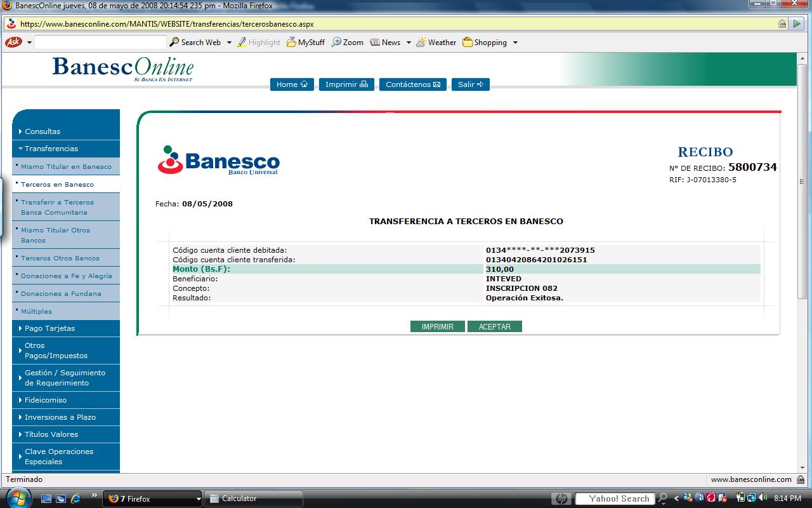Click the Ask toolbar search input field
Image resolution: width=812 pixels, height=508 pixels.
(100, 43)
